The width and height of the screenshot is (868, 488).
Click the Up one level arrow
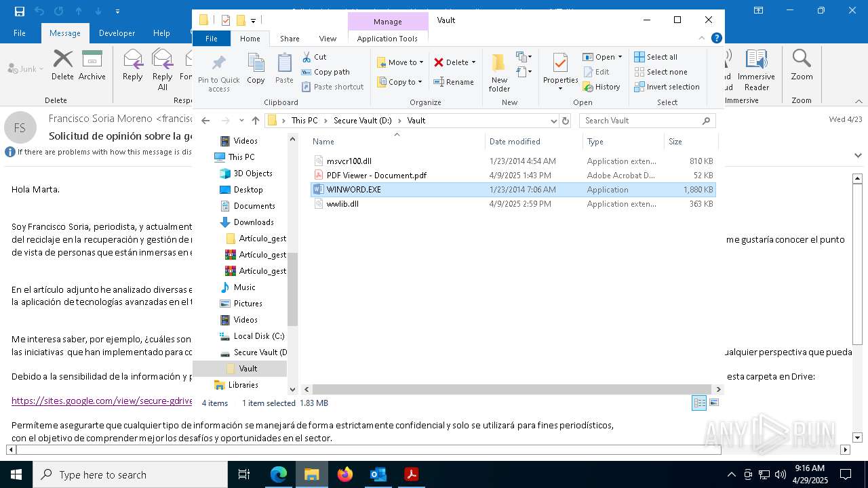pos(256,121)
